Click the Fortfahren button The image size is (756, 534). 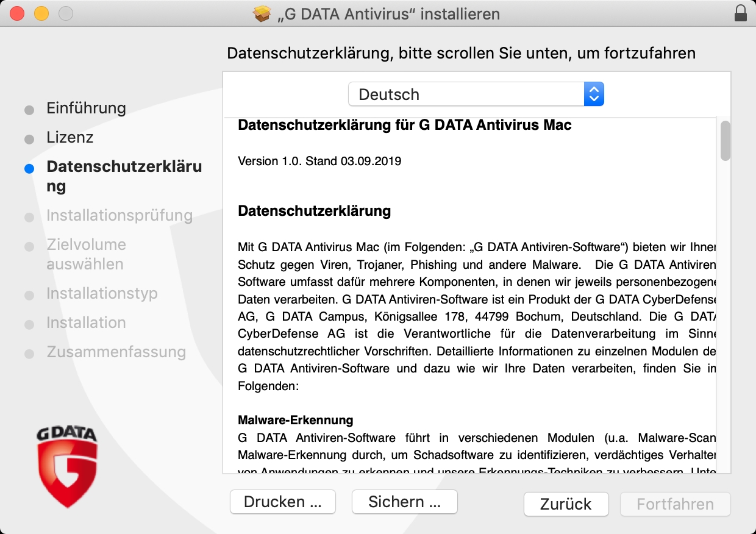[x=676, y=504]
